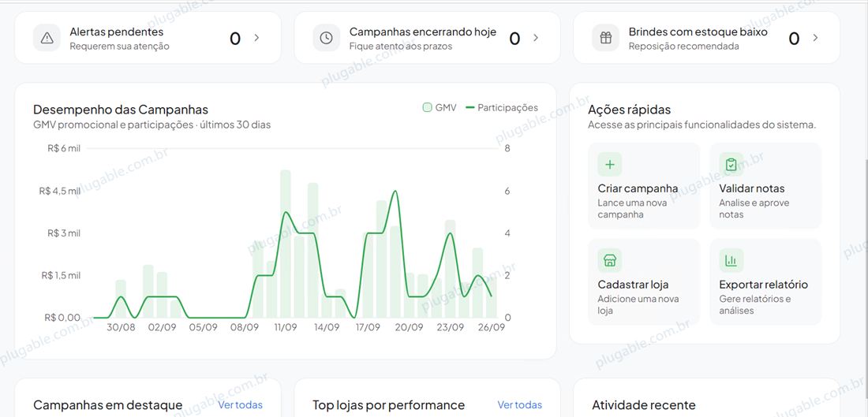Click the store icon on Cadastrar loja
The height and width of the screenshot is (417, 868).
click(610, 260)
